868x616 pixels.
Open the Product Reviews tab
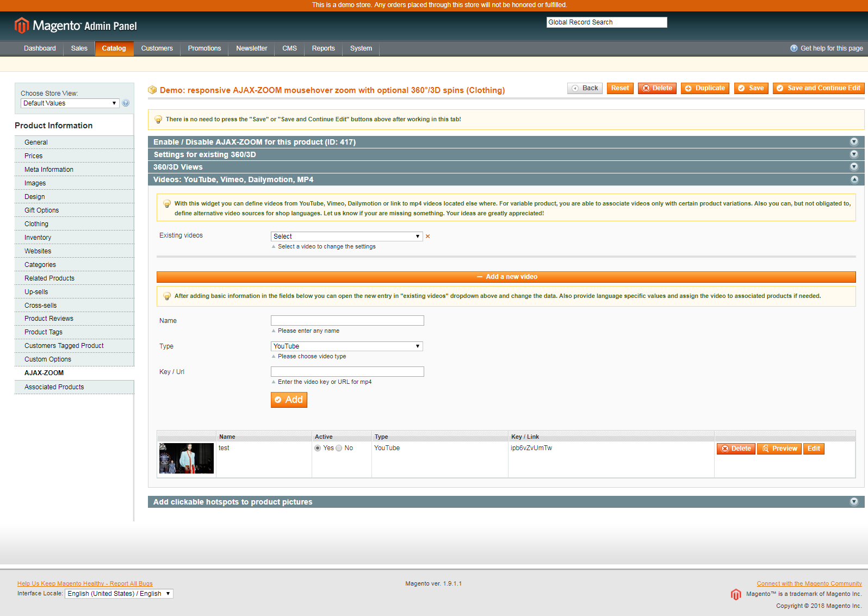[74, 319]
